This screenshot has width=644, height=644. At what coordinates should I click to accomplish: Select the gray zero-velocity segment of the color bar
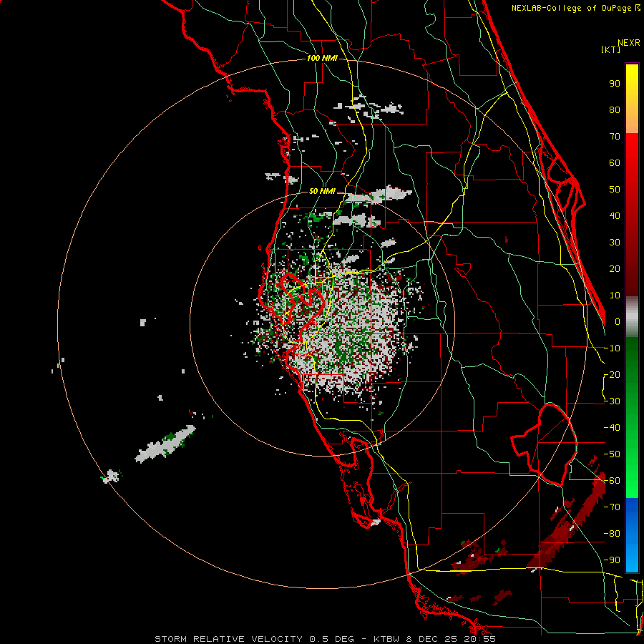(x=632, y=317)
